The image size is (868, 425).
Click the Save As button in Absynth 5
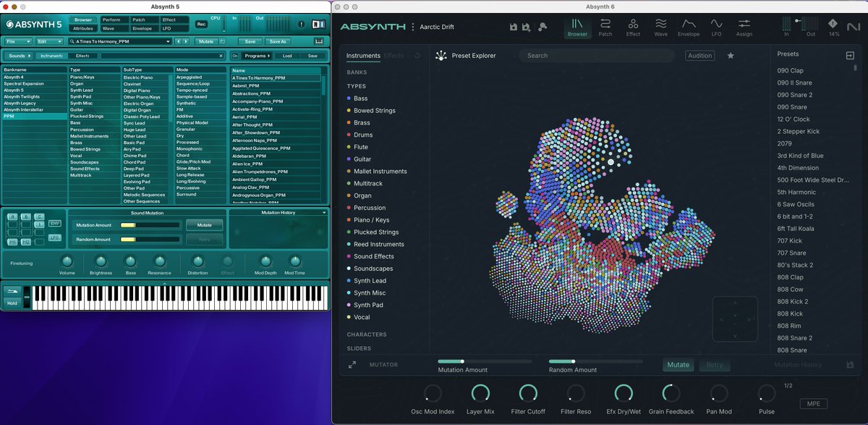pyautogui.click(x=278, y=41)
